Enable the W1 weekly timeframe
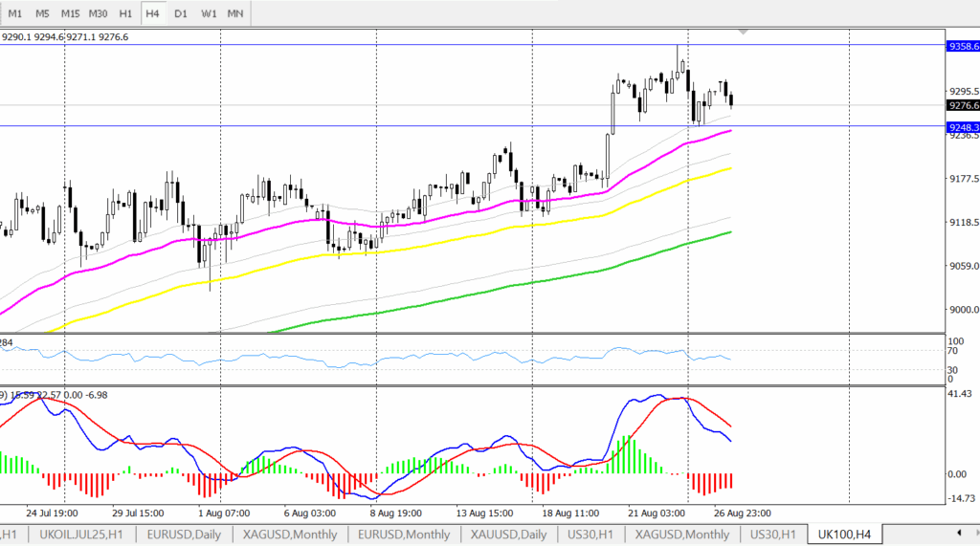This screenshot has width=980, height=546. (x=208, y=14)
